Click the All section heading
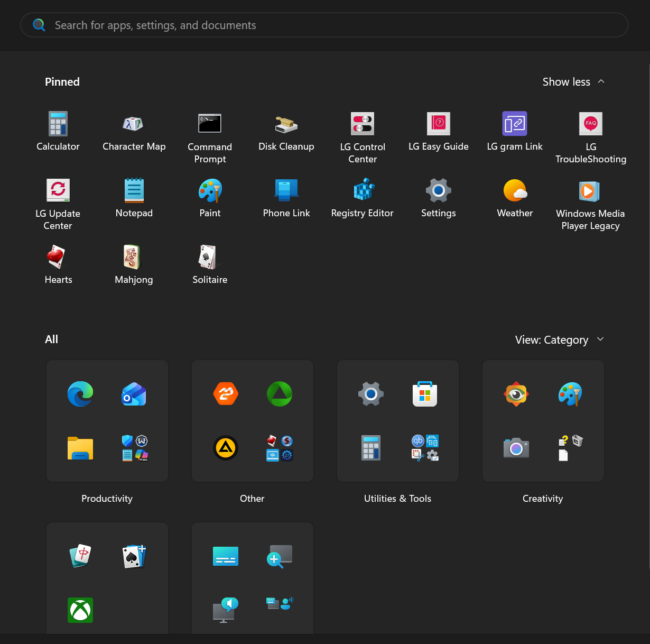Screen dimensions: 650x644 tap(51, 339)
